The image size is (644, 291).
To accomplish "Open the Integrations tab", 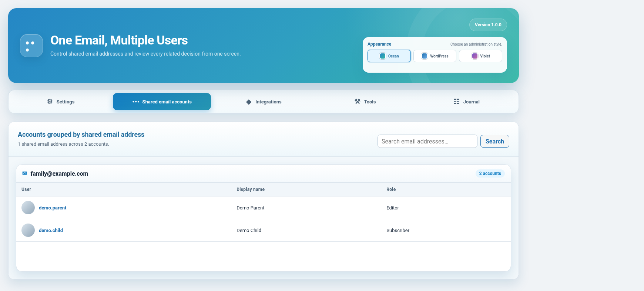I will pos(264,102).
